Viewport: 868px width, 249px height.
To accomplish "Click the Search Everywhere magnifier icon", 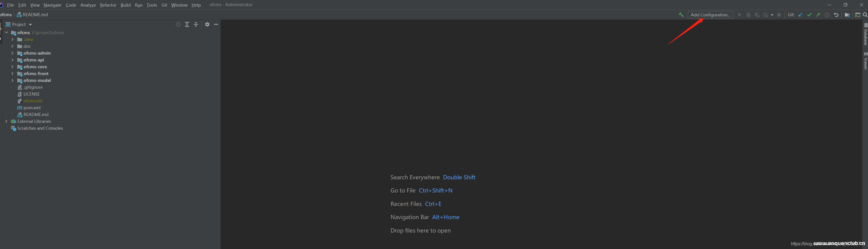I will point(865,15).
